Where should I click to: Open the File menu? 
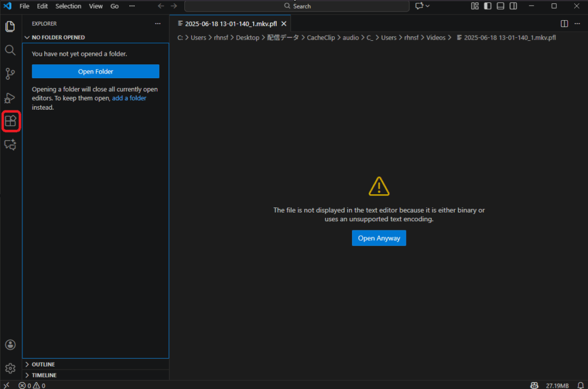click(24, 6)
